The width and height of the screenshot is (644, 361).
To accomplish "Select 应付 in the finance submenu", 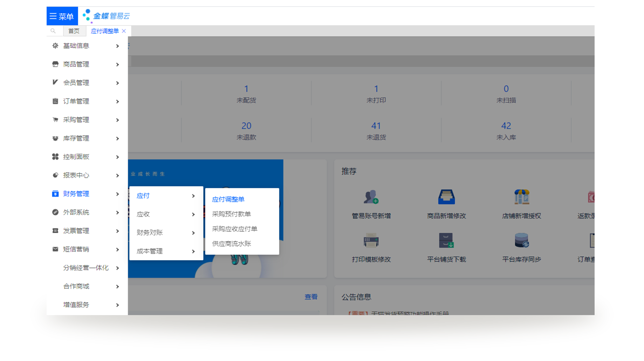I will pos(166,196).
